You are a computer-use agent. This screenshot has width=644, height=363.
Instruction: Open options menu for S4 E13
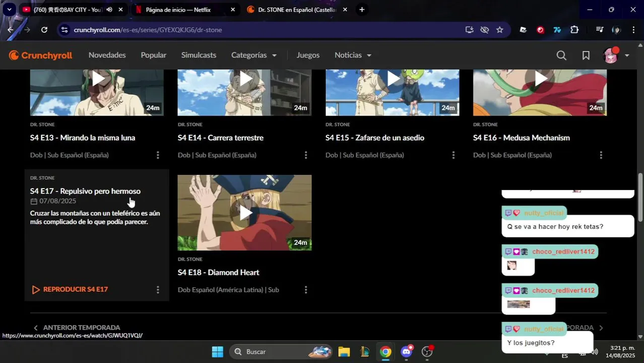click(x=158, y=155)
